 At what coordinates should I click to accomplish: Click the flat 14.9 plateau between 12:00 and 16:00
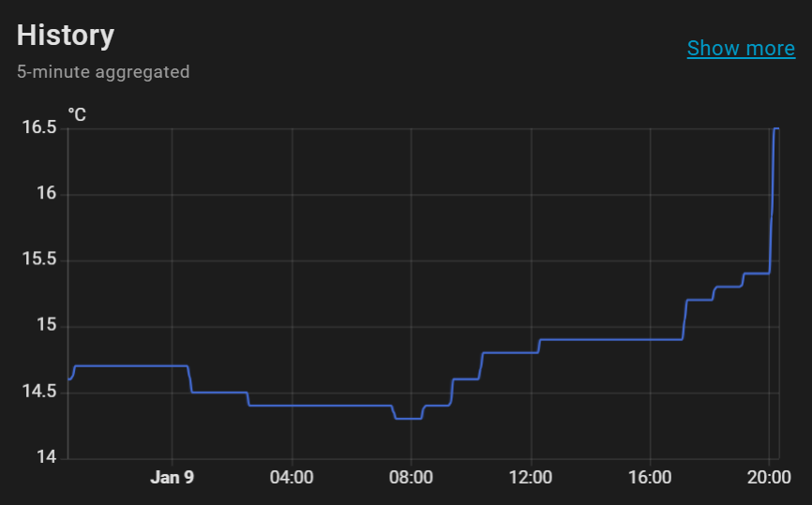click(611, 339)
